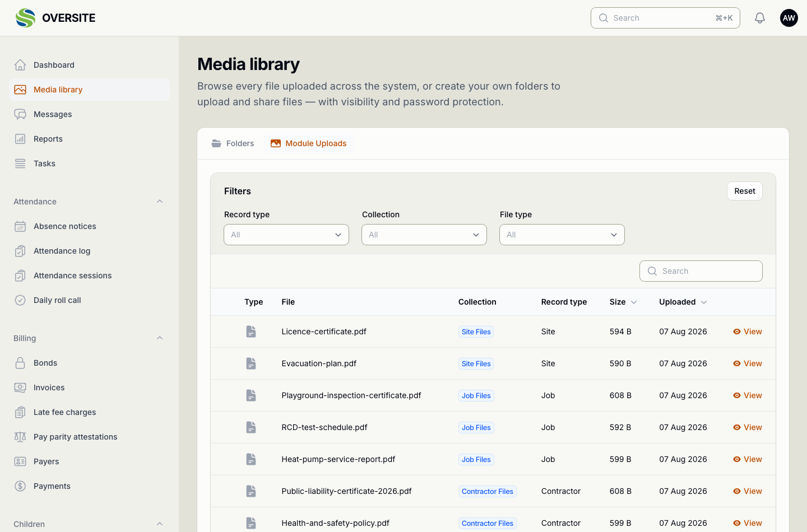Select the Module Uploads tab

(309, 143)
